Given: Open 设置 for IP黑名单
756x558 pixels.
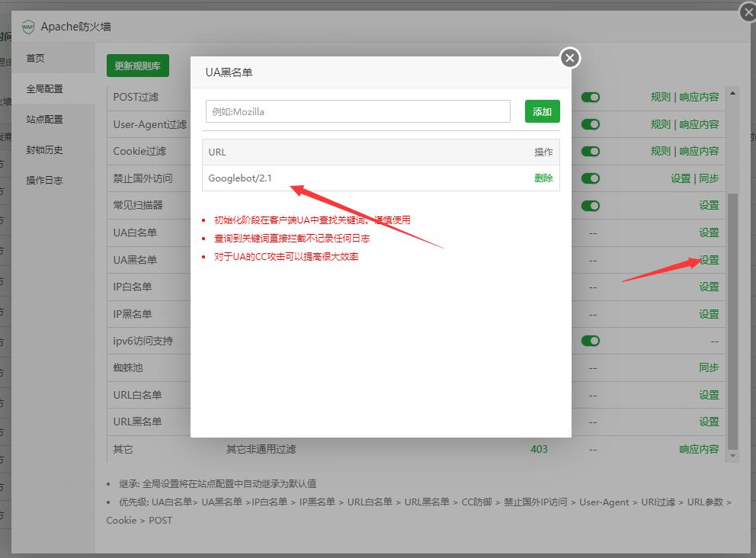Looking at the screenshot, I should pyautogui.click(x=710, y=314).
